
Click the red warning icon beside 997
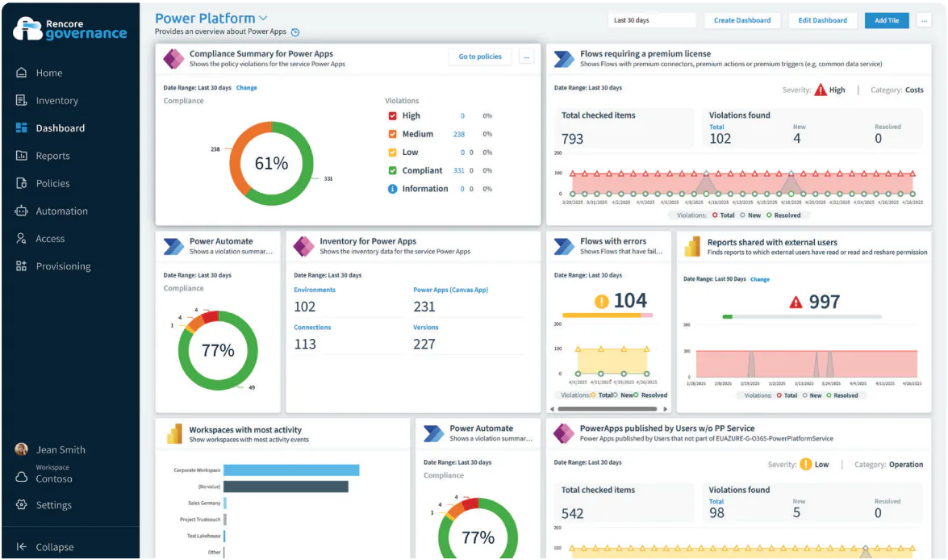click(x=796, y=303)
